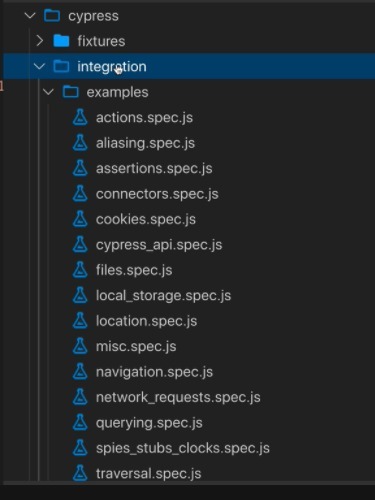This screenshot has height=500, width=375.
Task: Collapse the integration folder chevron
Action: (x=39, y=66)
